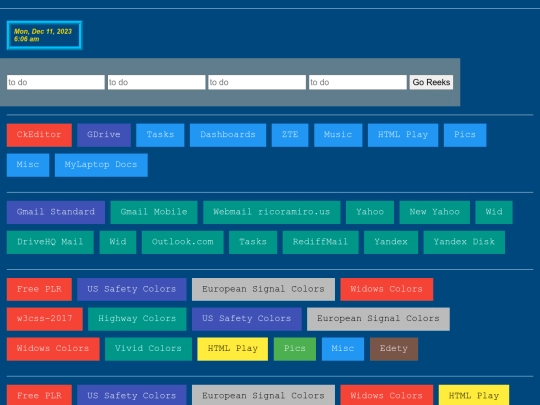Click European Signal Colors above the Edety button
The height and width of the screenshot is (405, 540).
pos(378,319)
